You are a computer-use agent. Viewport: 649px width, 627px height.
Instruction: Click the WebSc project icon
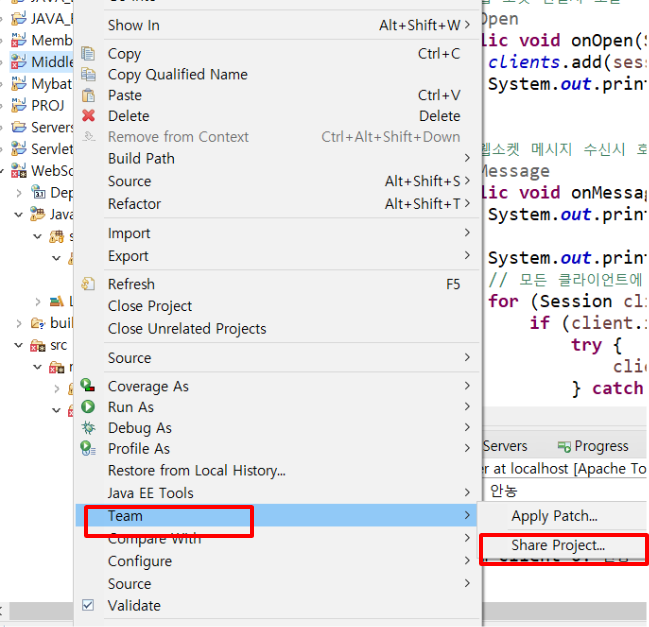tap(18, 170)
